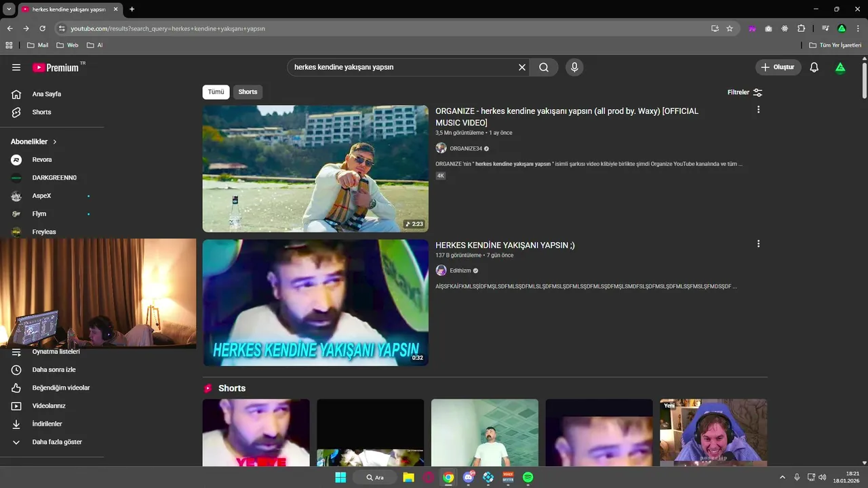Screen dimensions: 868x488
Task: Clear the search box with X icon
Action: 522,67
